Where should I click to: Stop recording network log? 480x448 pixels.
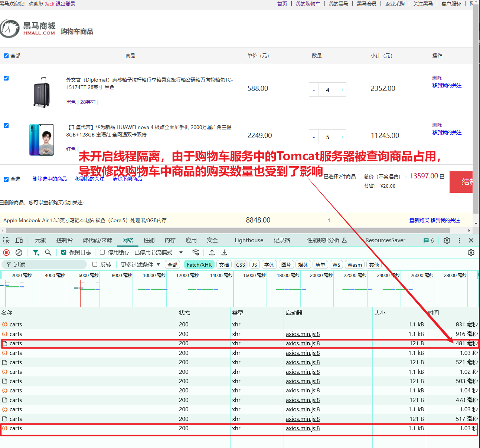(x=6, y=253)
